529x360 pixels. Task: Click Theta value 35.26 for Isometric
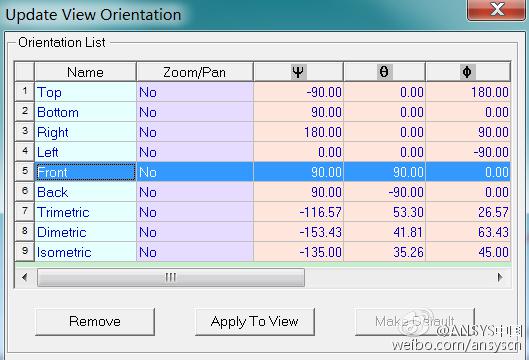pos(385,252)
